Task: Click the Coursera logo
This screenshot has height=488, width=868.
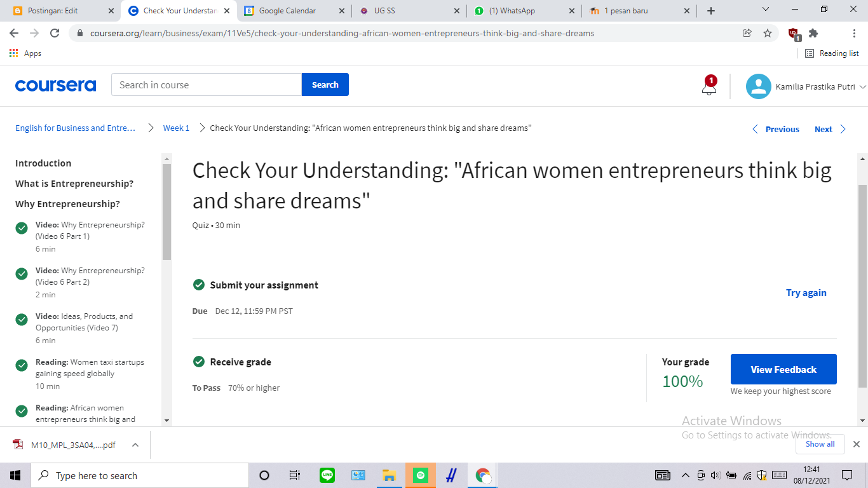Action: (x=55, y=85)
